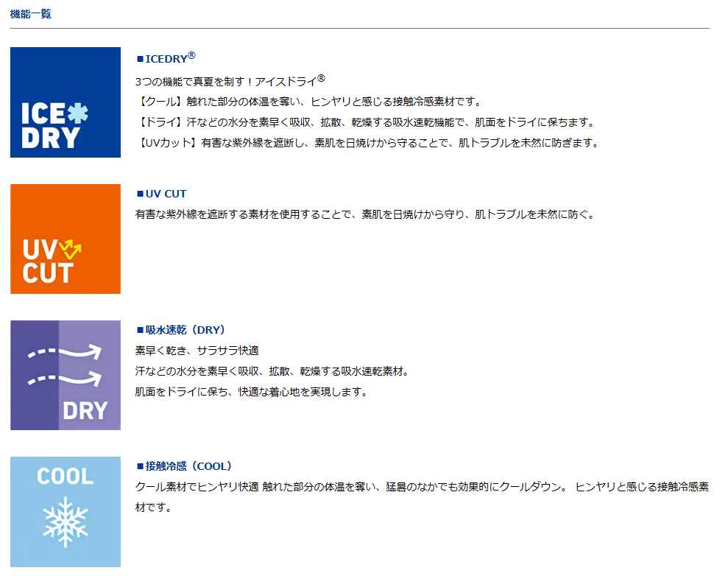Viewport: 728px width, 576px height.
Task: Click the orange UV CUT feature icon
Action: [x=66, y=239]
